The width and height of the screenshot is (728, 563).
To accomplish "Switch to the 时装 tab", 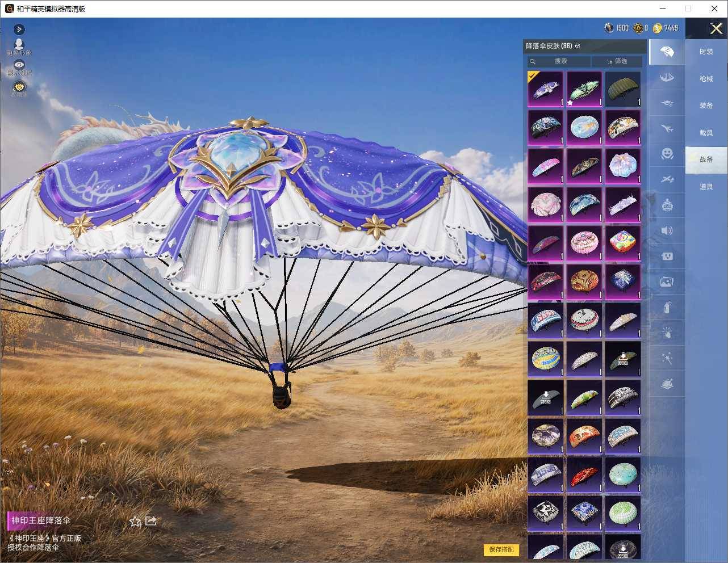I will (706, 52).
